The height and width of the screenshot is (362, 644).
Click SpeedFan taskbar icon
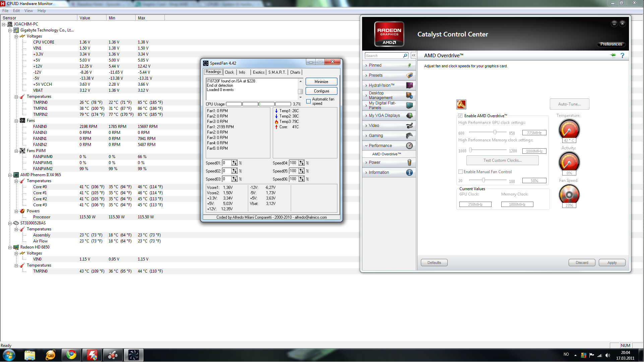coord(134,355)
